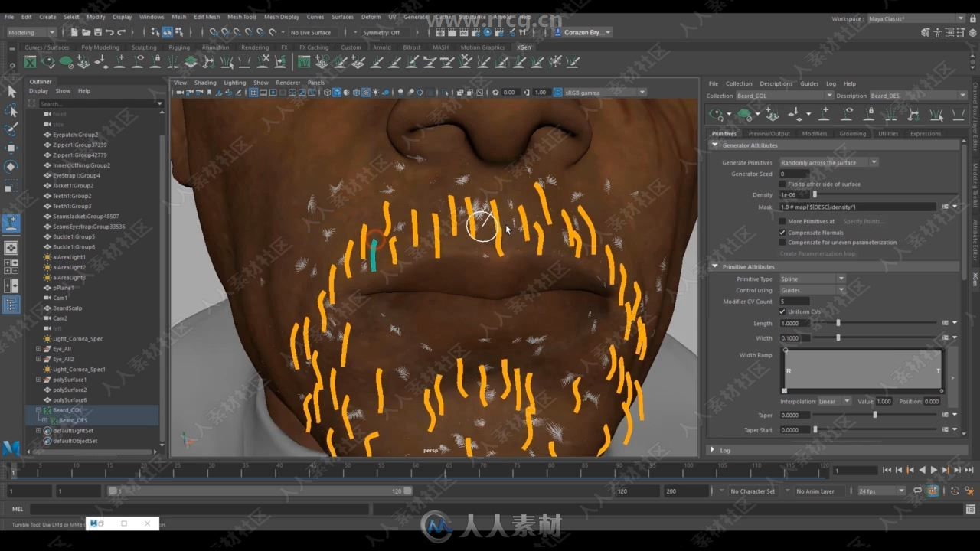Open the Mesh Tools menu
980x551 pixels.
pyautogui.click(x=242, y=16)
